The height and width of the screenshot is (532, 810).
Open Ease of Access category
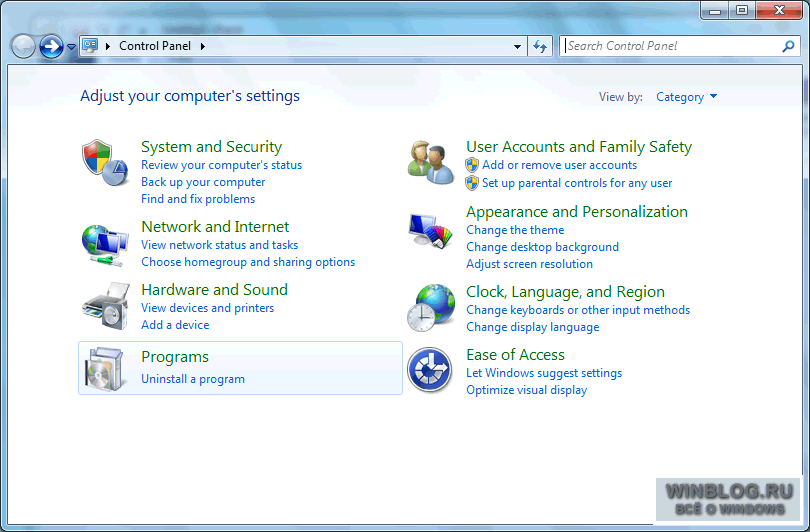(x=515, y=355)
